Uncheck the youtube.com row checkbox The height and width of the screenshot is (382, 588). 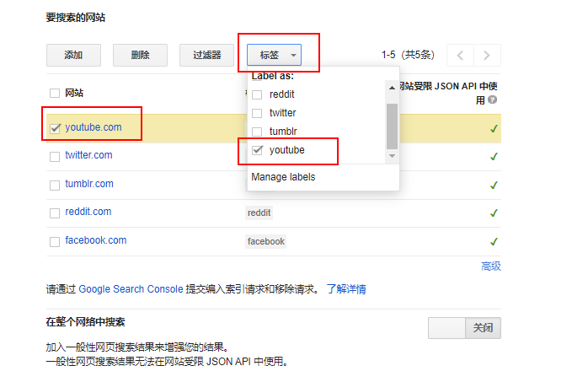[55, 128]
